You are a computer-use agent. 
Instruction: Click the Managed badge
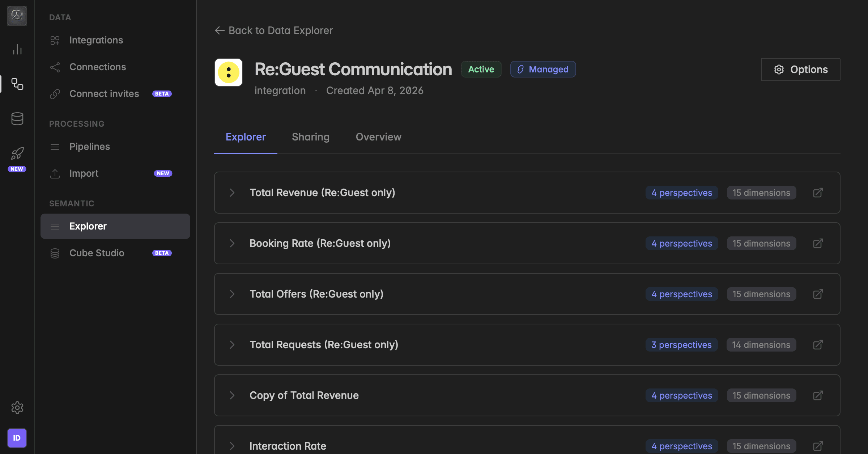[543, 69]
